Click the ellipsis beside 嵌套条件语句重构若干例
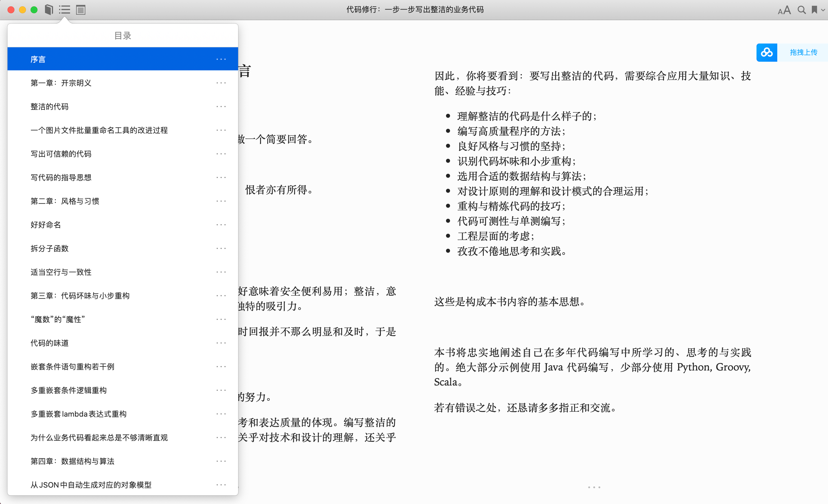This screenshot has height=504, width=828. pos(221,366)
